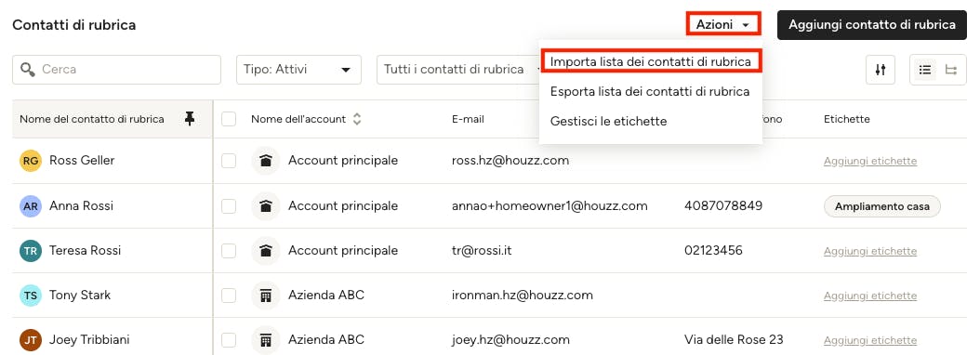
Task: Open the column settings sliders icon
Action: coord(880,70)
